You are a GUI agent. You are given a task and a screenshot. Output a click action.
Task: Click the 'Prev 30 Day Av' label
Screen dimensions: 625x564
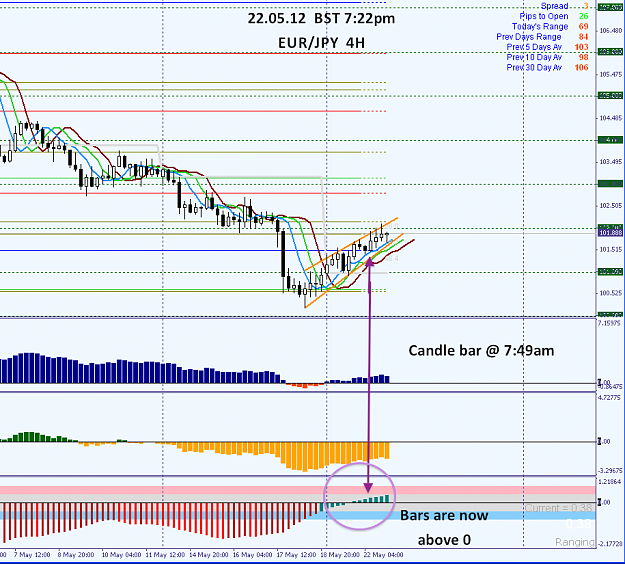(534, 68)
